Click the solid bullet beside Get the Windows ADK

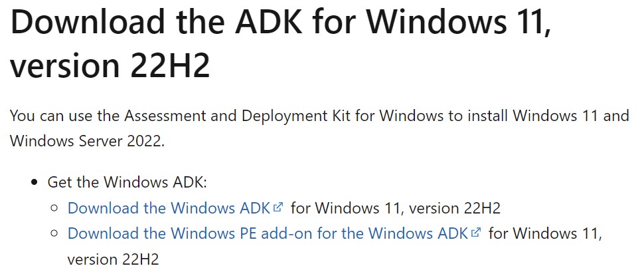pos(35,182)
